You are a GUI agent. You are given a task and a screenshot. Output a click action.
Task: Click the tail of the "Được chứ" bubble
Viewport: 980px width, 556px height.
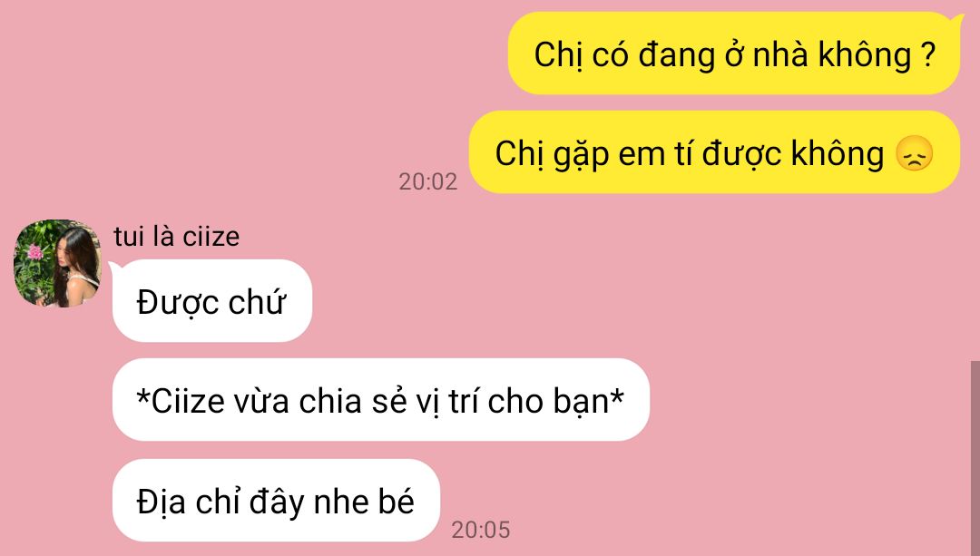click(x=115, y=268)
